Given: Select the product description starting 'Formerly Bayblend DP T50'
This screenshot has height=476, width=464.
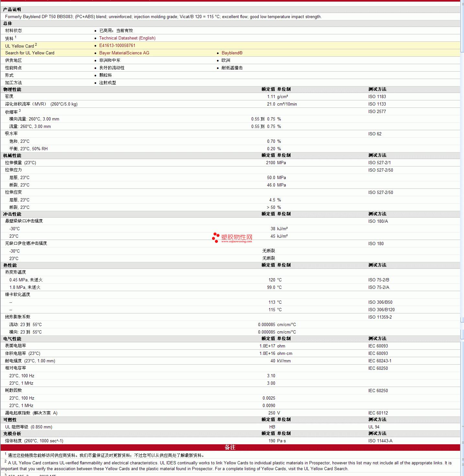Looking at the screenshot, I should coord(163,17).
